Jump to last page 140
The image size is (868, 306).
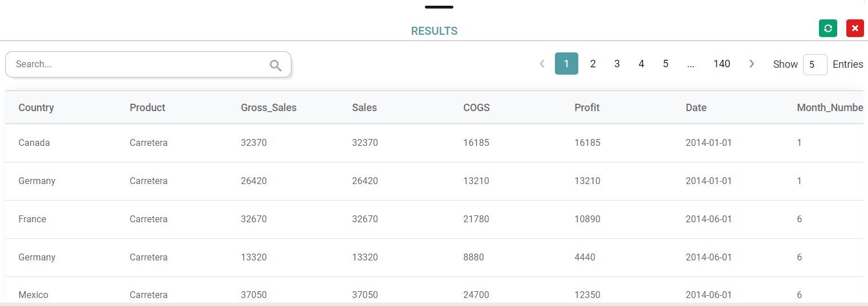[721, 64]
